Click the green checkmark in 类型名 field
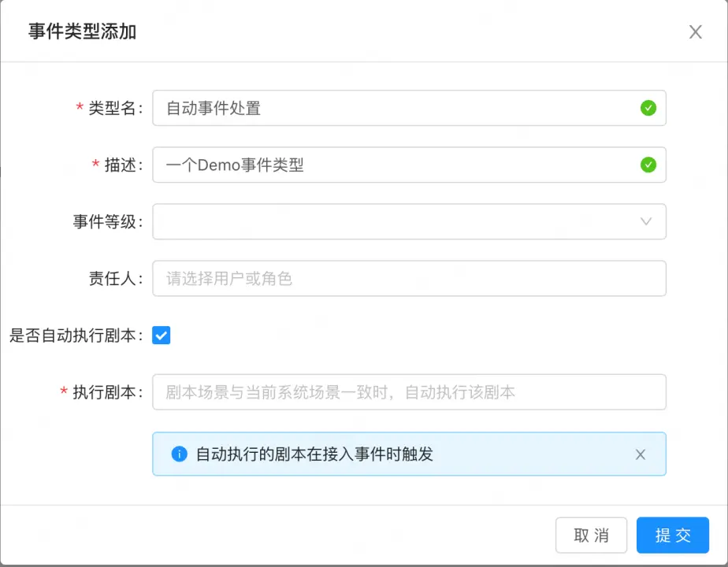Image resolution: width=728 pixels, height=567 pixels. [648, 108]
